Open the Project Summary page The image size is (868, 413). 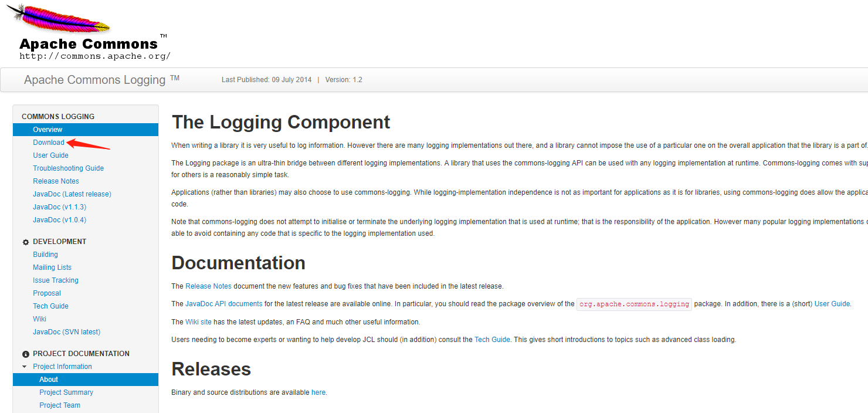pyautogui.click(x=66, y=392)
